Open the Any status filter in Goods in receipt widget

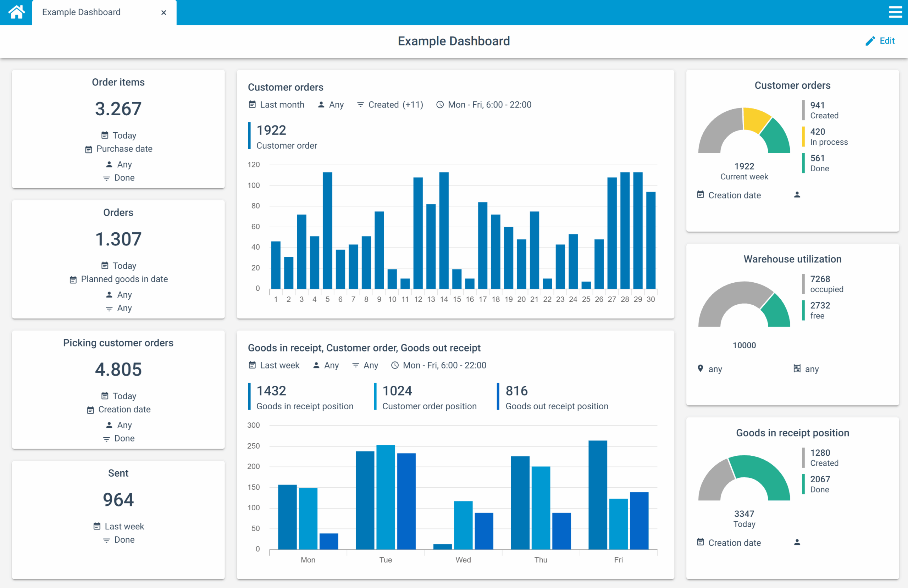click(365, 365)
